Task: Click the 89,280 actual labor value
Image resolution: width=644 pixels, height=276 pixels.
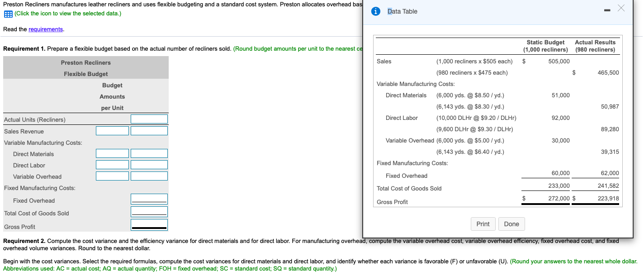Action: [x=610, y=129]
